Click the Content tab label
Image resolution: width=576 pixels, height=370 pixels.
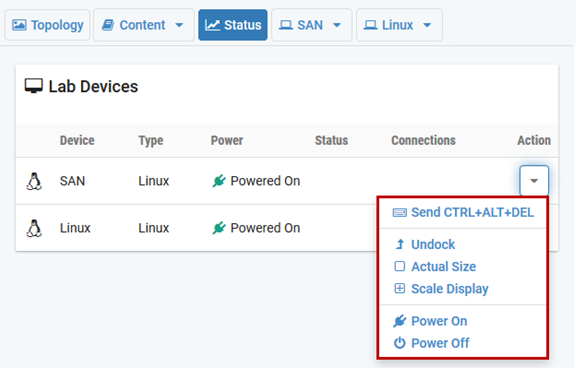click(x=142, y=25)
